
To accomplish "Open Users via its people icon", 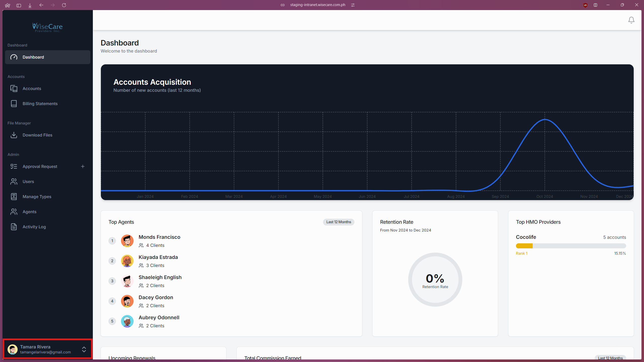I will pyautogui.click(x=14, y=182).
